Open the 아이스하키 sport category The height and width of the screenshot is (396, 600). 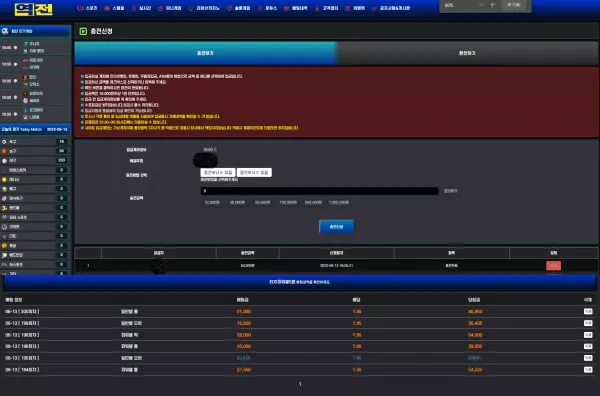click(35, 170)
